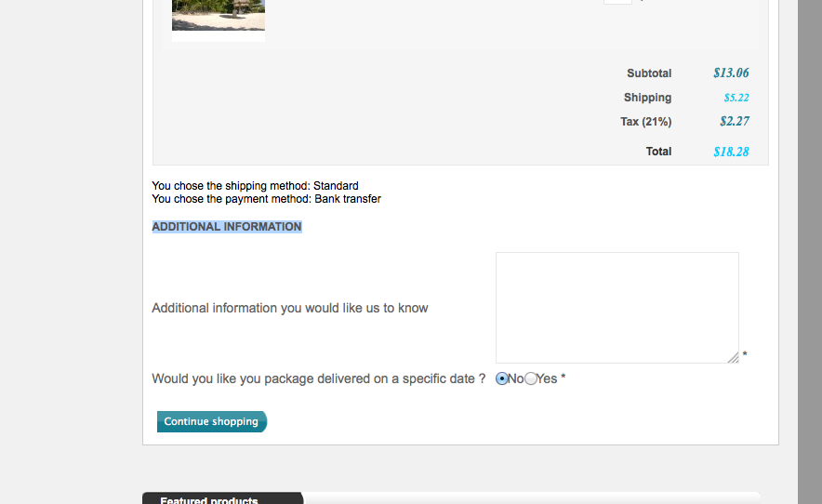
Task: Click the $5.22 shipping cost
Action: (736, 98)
